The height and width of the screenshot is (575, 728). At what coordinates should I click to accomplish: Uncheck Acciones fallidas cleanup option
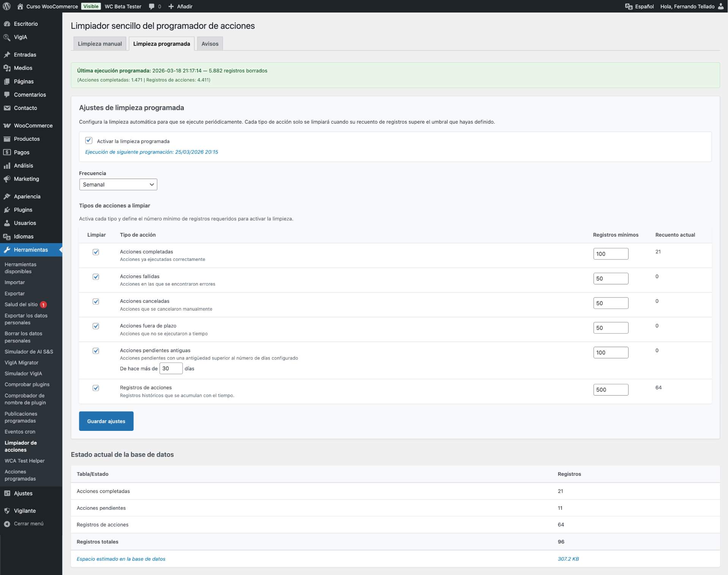pos(96,277)
